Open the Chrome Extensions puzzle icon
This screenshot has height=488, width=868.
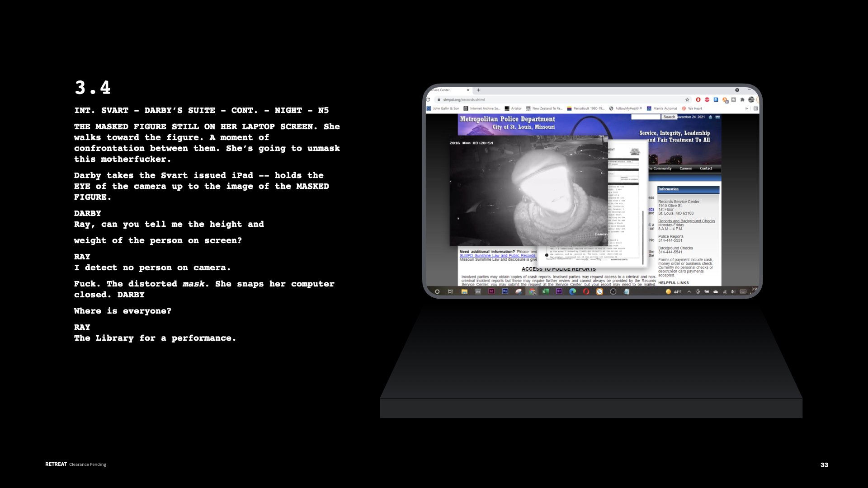pos(742,100)
